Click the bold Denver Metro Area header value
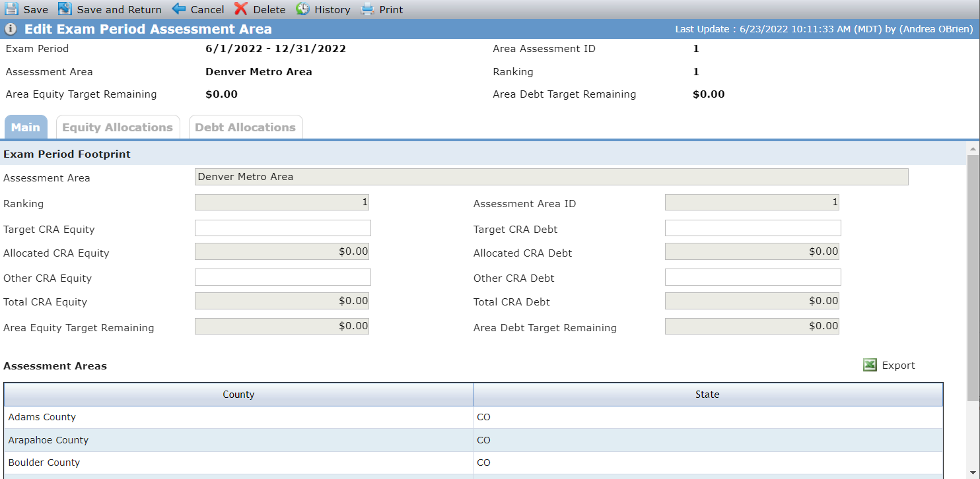 click(x=259, y=72)
